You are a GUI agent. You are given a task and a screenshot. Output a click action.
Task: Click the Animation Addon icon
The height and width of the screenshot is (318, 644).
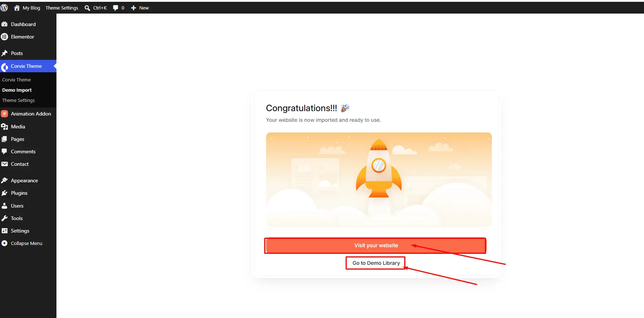[4, 114]
